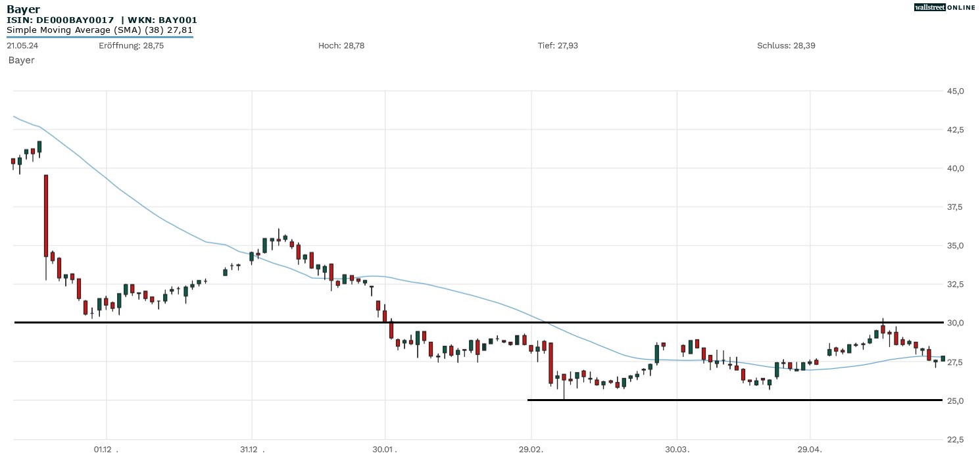
Task: Click the ISIN DE000BAY0017 text
Action: pyautogui.click(x=60, y=20)
